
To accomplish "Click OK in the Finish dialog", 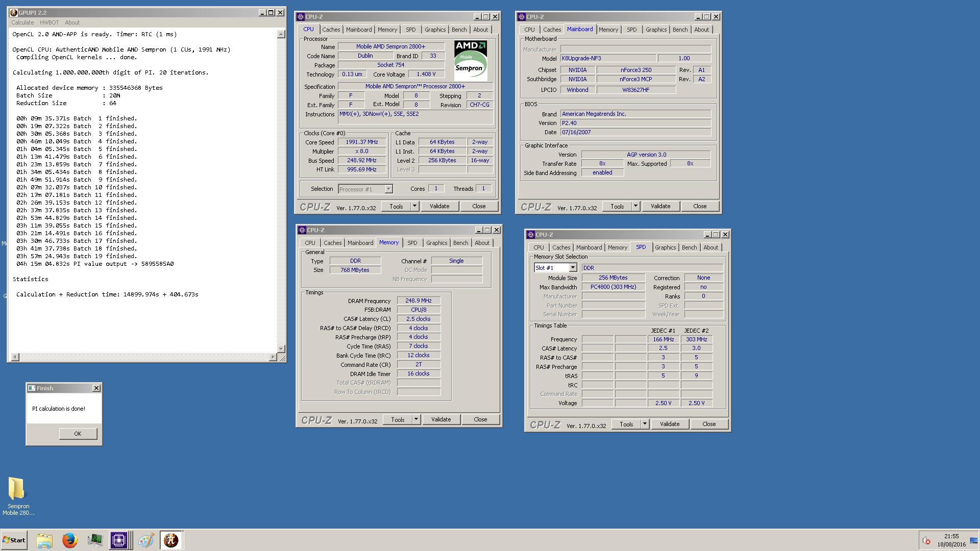I will (x=78, y=434).
